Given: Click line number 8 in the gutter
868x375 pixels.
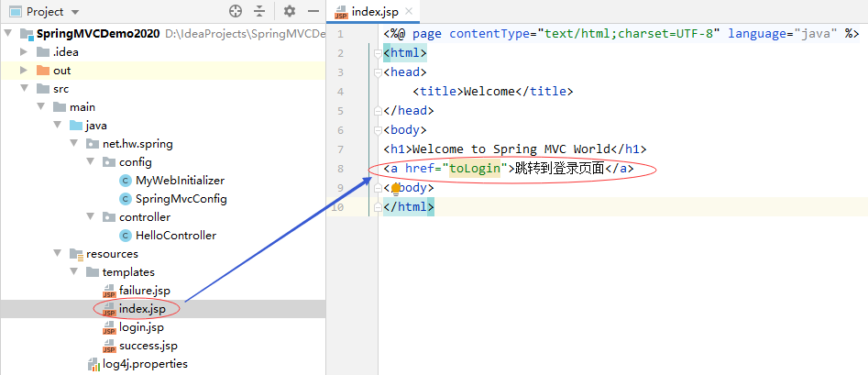Looking at the screenshot, I should tap(340, 169).
